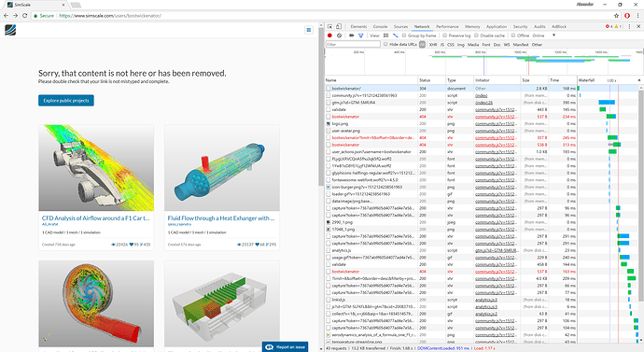Image resolution: width=644 pixels, height=352 pixels.
Task: Toggle the network filter funnel icon
Action: pos(360,35)
